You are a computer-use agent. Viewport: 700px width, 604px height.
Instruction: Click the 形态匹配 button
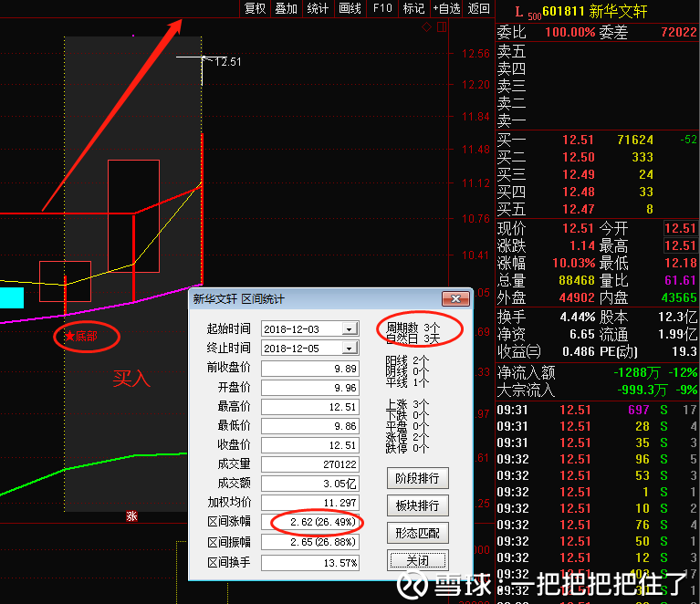417,533
